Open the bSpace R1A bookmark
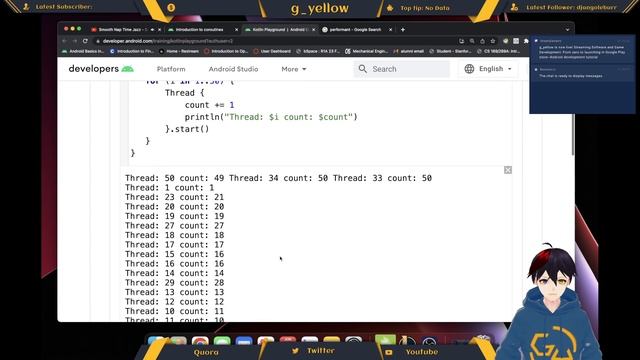The width and height of the screenshot is (640, 360). (x=318, y=51)
